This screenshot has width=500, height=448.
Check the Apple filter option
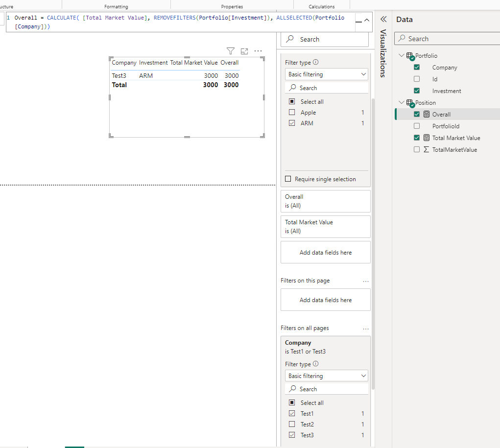click(x=292, y=112)
